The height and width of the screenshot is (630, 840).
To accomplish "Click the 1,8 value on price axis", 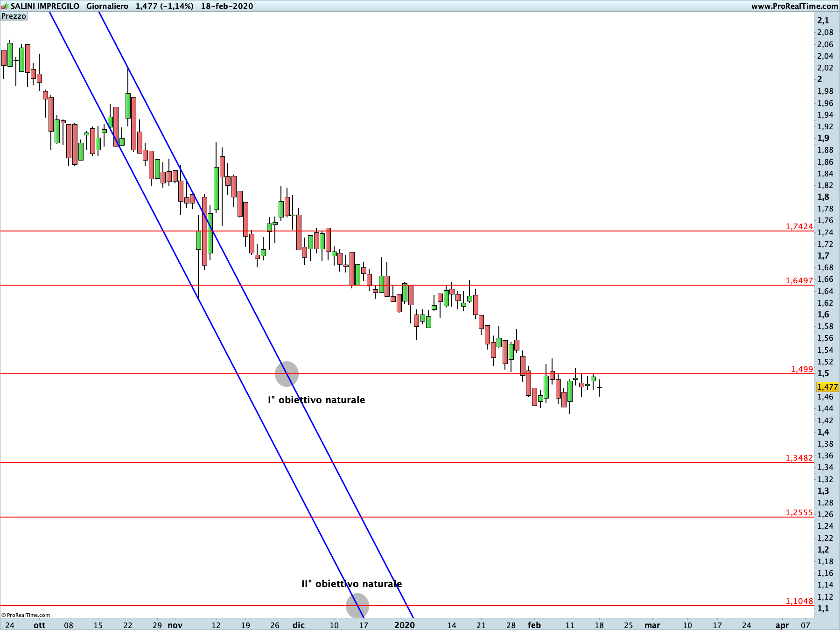I will [x=823, y=197].
